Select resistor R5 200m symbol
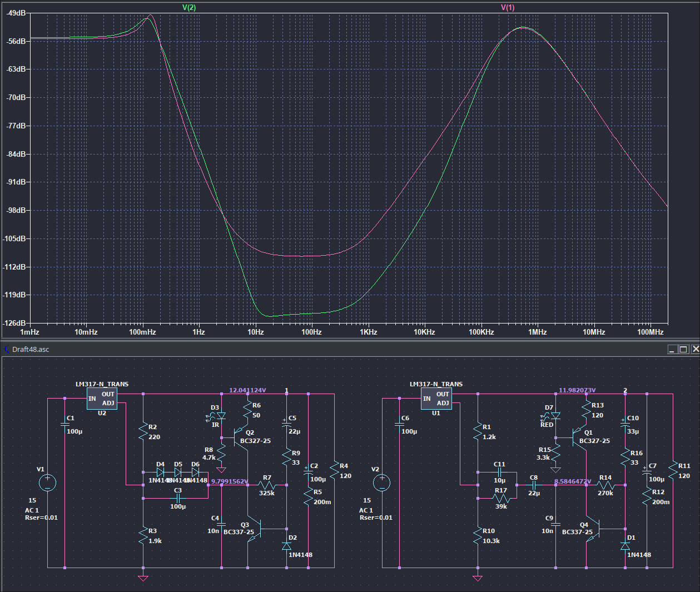700x592 pixels. click(x=308, y=496)
